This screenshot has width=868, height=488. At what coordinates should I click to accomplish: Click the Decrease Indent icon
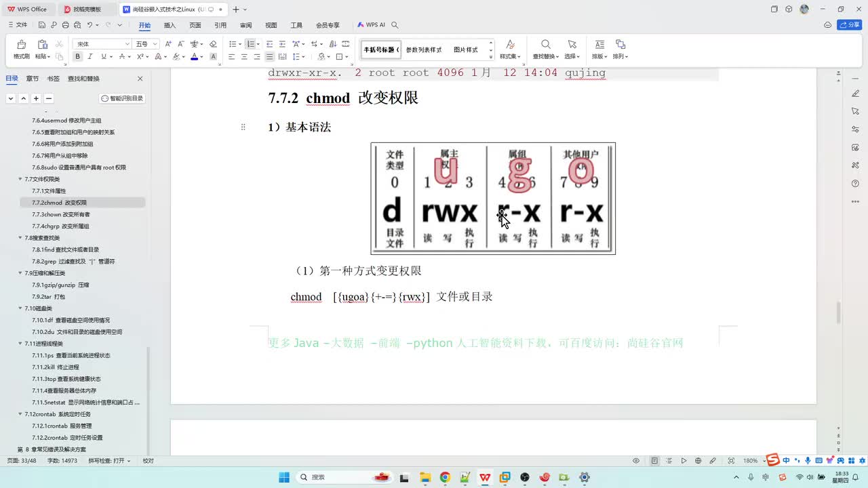pos(270,44)
